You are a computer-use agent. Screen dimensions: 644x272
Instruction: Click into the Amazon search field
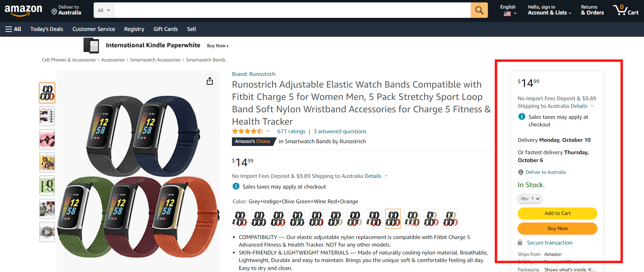[292, 10]
